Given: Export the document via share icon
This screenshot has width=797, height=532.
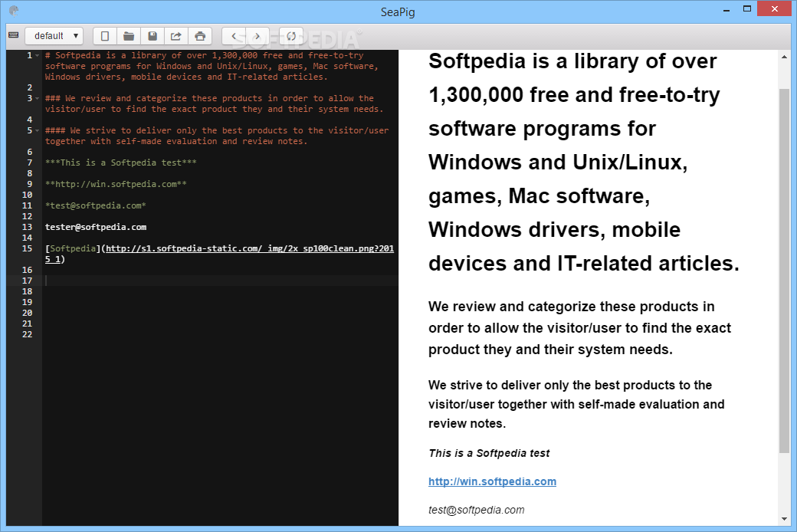Looking at the screenshot, I should 175,36.
